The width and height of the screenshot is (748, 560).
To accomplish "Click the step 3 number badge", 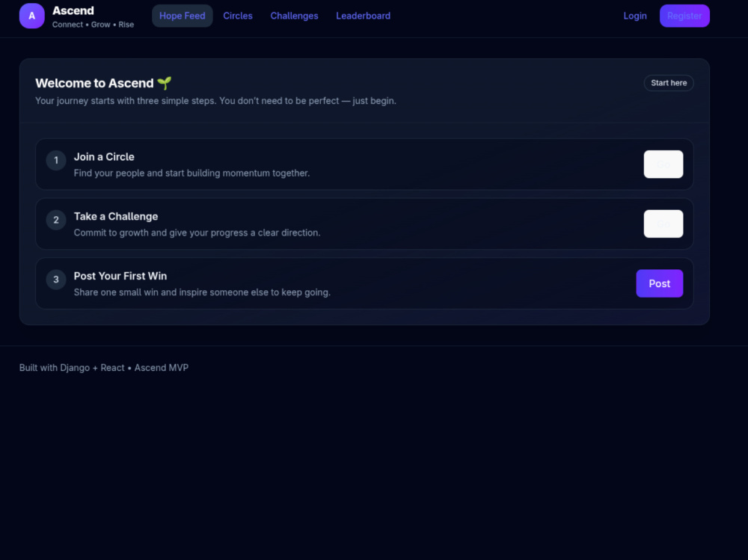I will click(56, 280).
